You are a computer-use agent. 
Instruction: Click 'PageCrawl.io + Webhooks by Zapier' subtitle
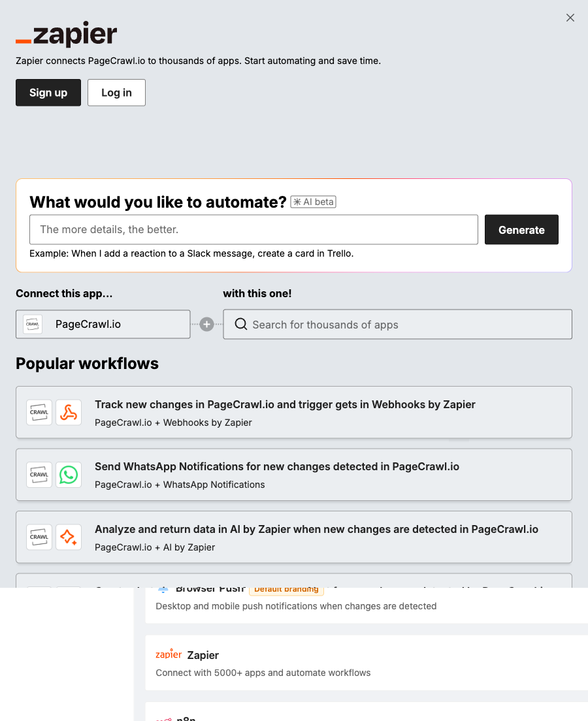pyautogui.click(x=173, y=423)
